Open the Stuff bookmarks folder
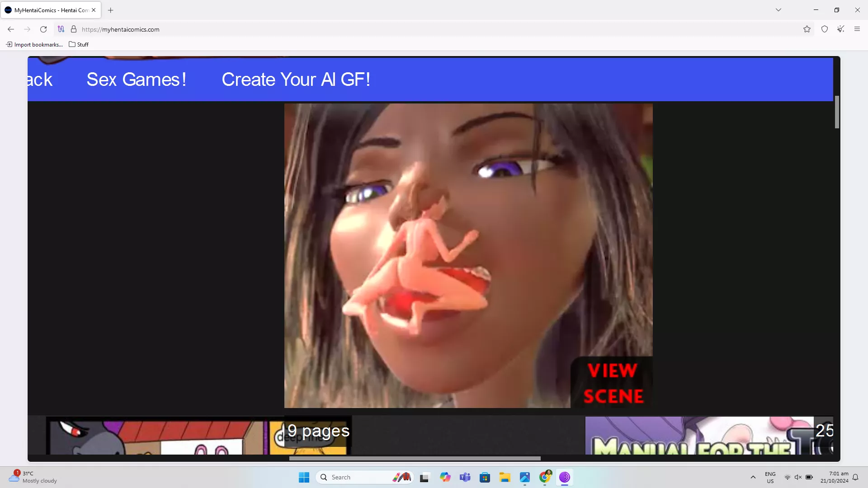Image resolution: width=868 pixels, height=488 pixels. pyautogui.click(x=79, y=44)
